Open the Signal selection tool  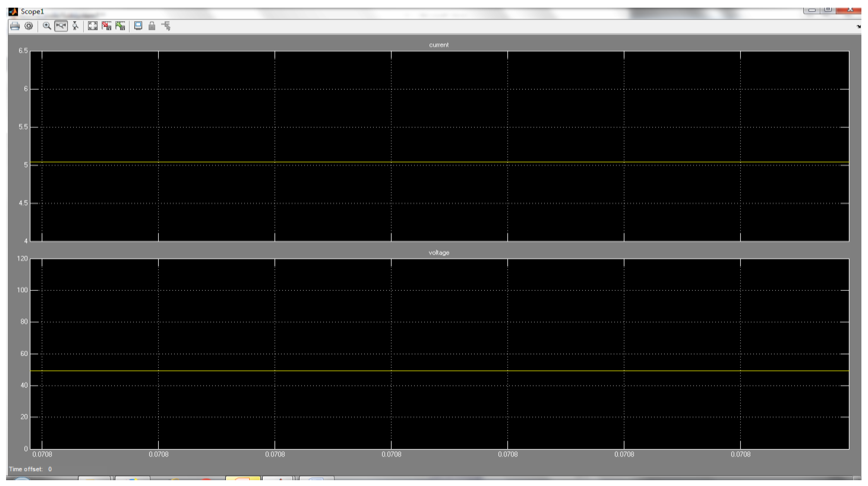click(166, 26)
